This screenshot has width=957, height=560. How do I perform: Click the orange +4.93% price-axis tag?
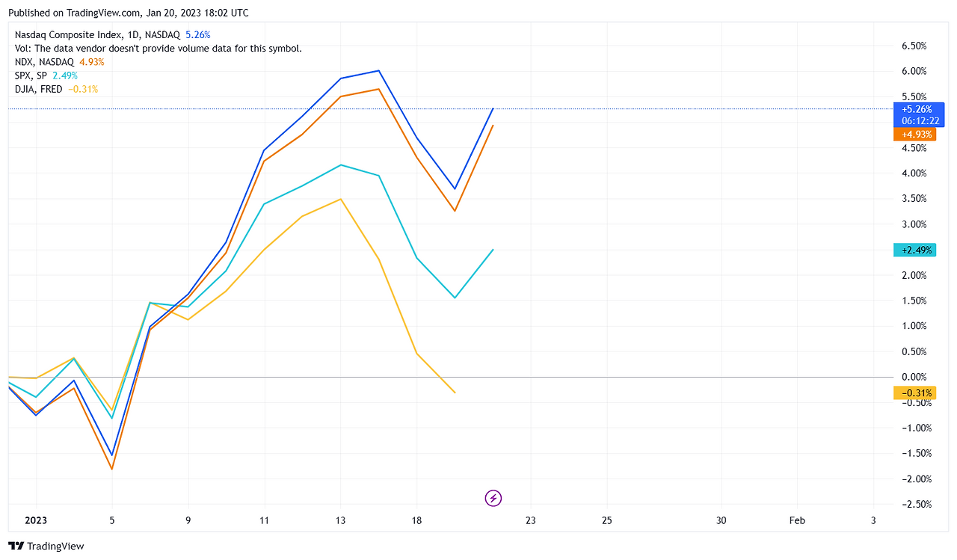914,135
